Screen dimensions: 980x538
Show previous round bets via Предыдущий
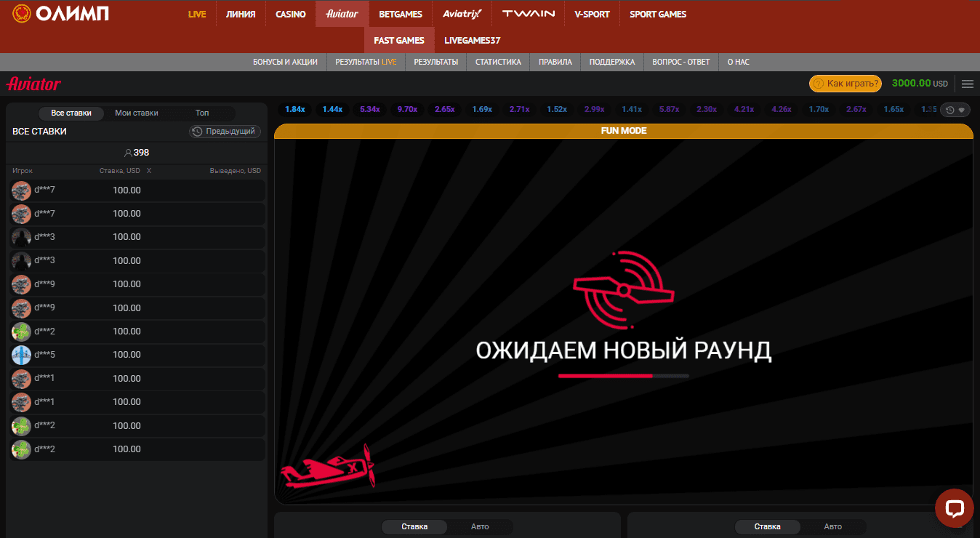225,132
